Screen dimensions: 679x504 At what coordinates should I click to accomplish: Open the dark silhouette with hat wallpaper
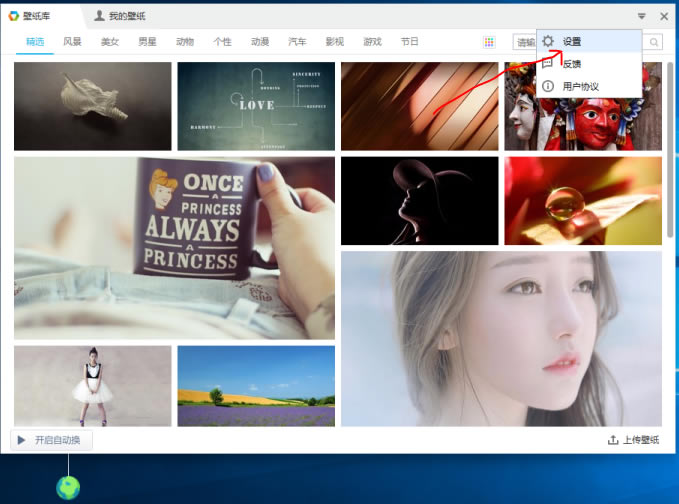420,201
